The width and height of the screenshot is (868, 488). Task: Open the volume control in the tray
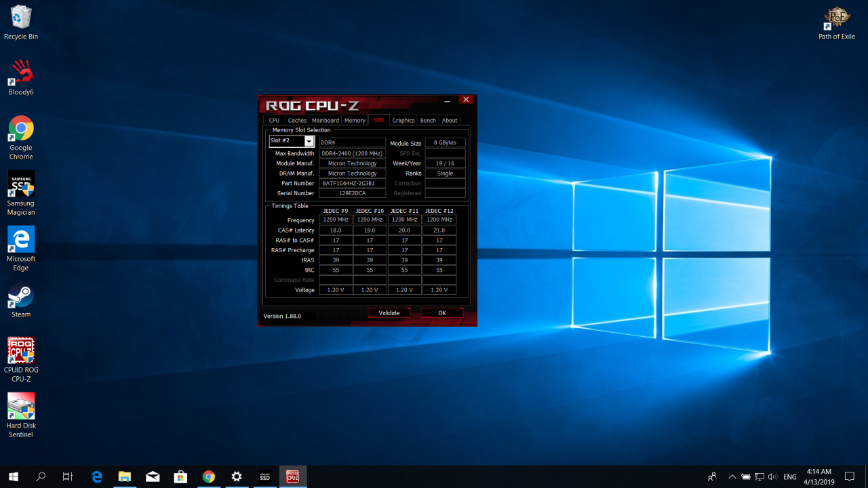tap(772, 476)
